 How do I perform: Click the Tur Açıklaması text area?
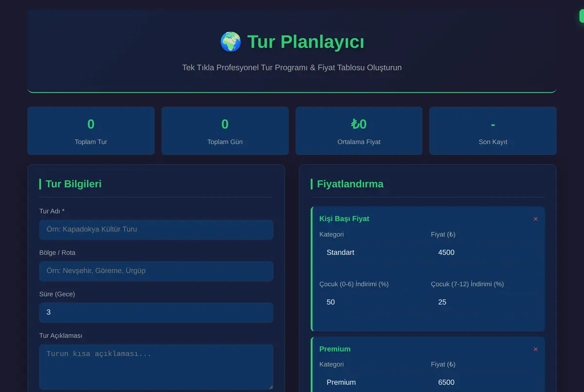coord(156,367)
